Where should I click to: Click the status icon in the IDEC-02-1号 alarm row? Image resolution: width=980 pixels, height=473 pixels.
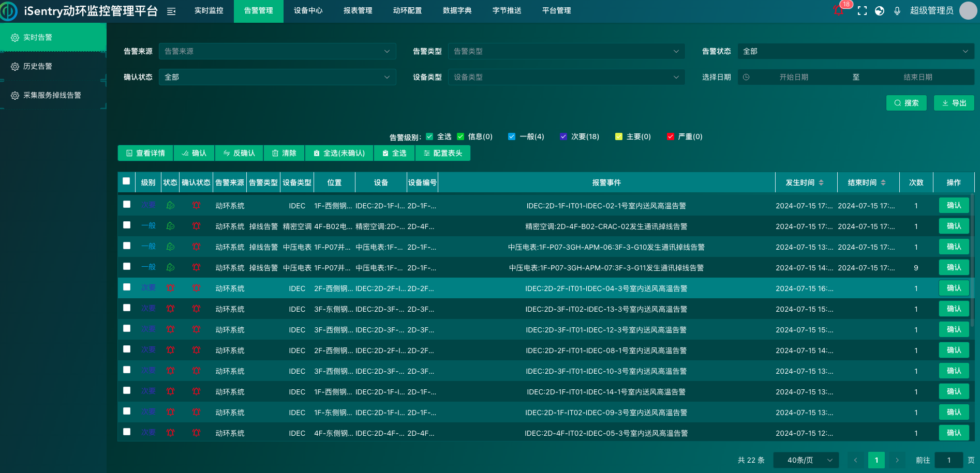(170, 205)
